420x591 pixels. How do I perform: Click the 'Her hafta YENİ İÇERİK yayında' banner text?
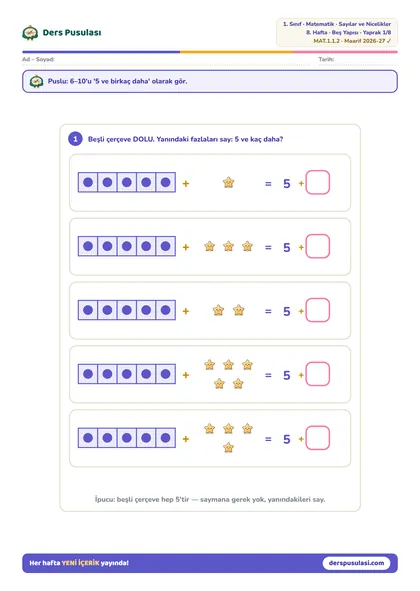click(x=79, y=563)
